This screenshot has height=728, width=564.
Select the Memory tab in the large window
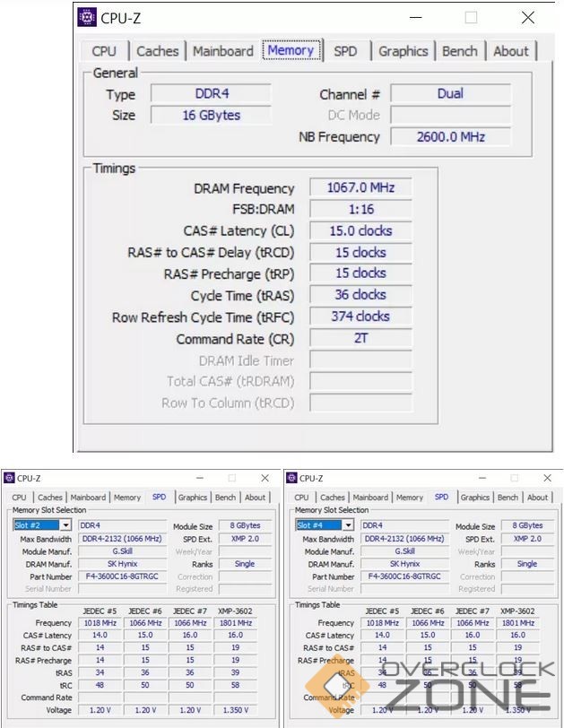(291, 50)
